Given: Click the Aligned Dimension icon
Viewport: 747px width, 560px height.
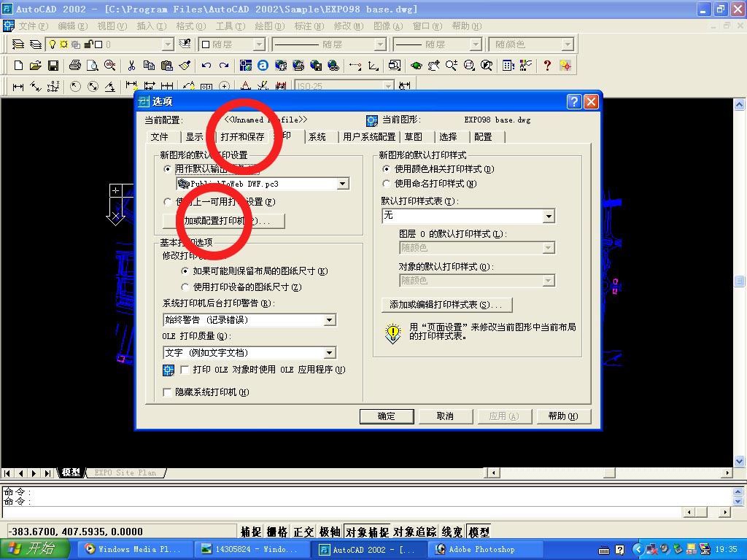Looking at the screenshot, I should pos(36,87).
